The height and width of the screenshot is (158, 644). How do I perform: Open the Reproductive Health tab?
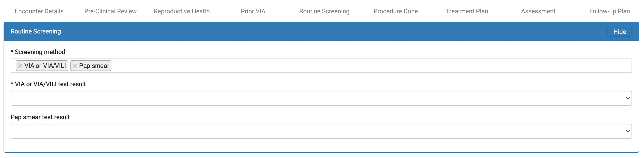point(182,11)
